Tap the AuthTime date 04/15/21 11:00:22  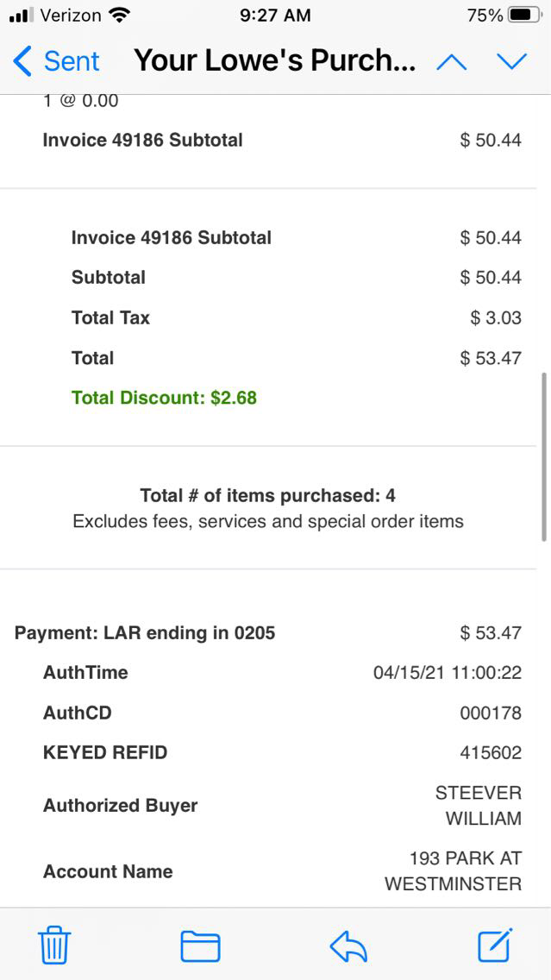tap(447, 673)
